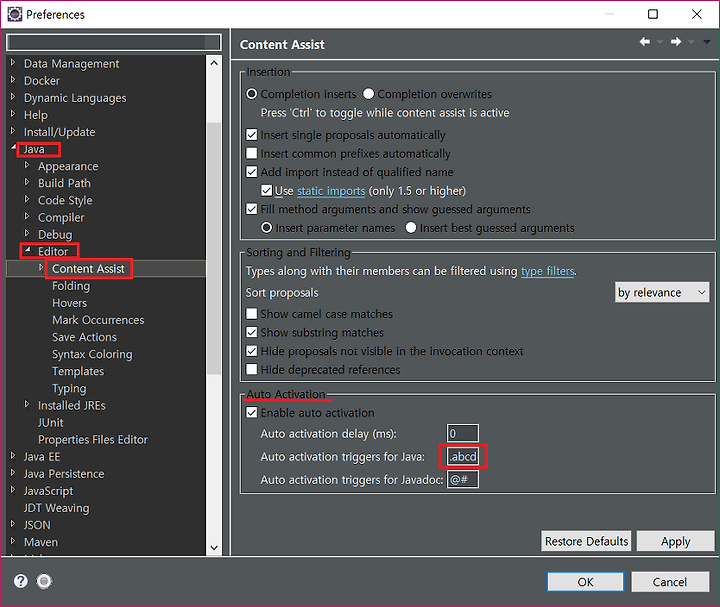Click Auto activation triggers for Javadoc field
Image resolution: width=720 pixels, height=607 pixels.
pyautogui.click(x=462, y=480)
